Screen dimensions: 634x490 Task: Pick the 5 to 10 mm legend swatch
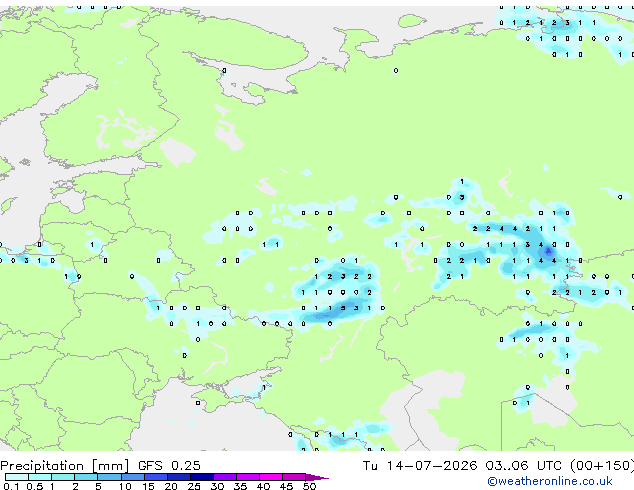click(110, 477)
